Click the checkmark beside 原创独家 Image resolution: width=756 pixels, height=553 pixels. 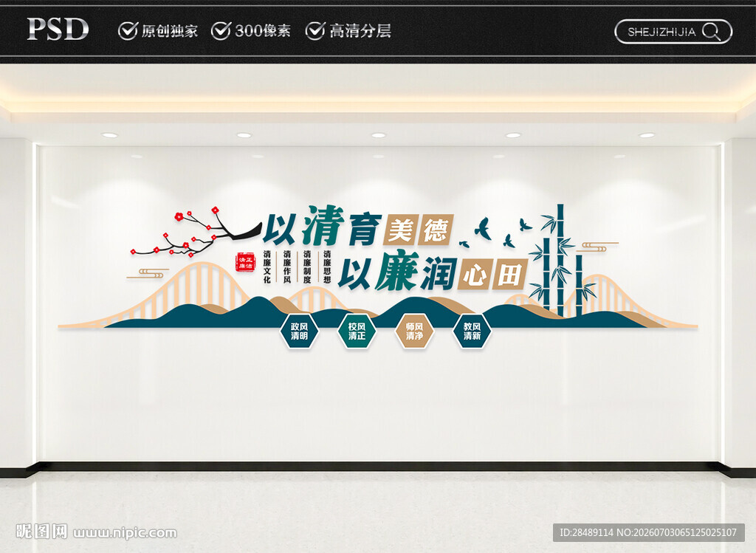128,31
